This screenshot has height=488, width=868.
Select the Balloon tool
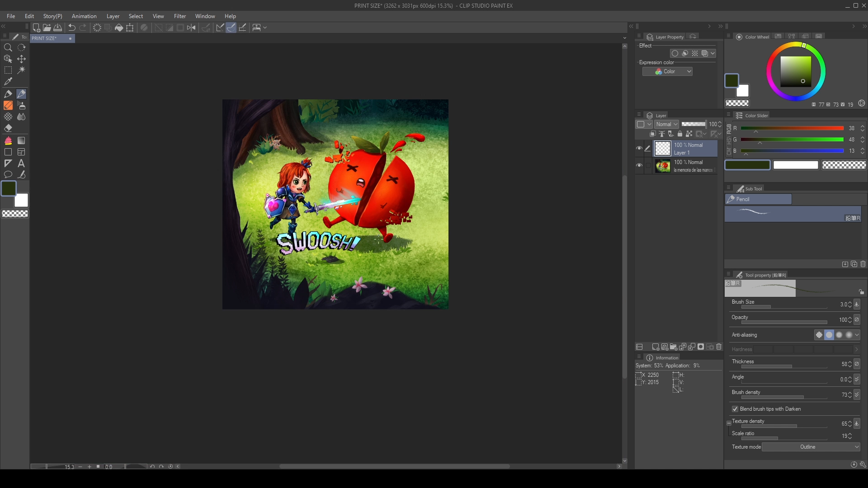tap(8, 174)
